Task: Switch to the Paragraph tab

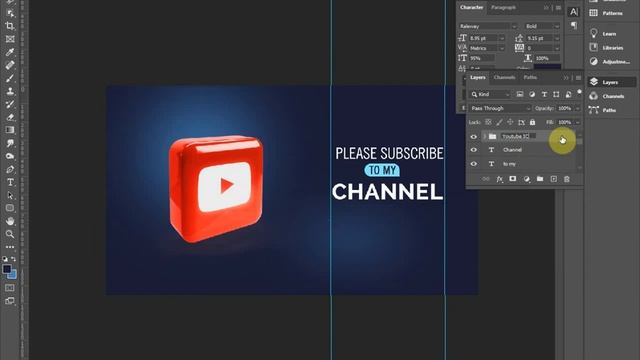Action: click(x=503, y=7)
